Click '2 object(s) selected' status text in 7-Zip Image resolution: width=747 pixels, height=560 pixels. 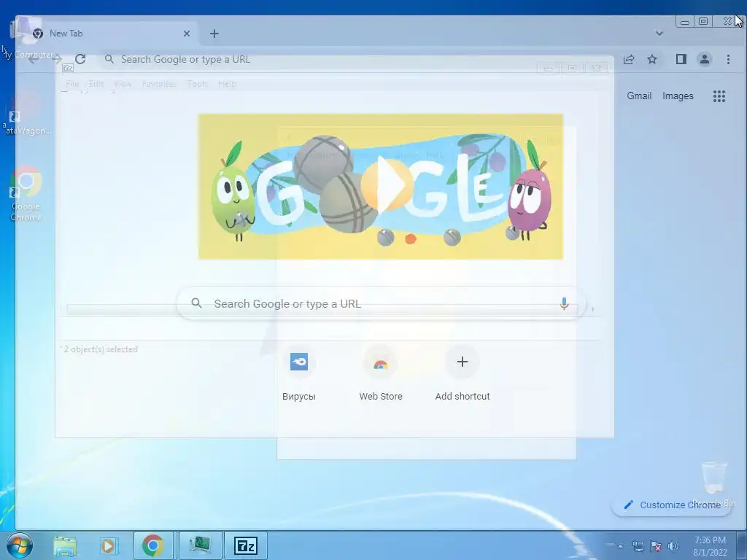[101, 349]
